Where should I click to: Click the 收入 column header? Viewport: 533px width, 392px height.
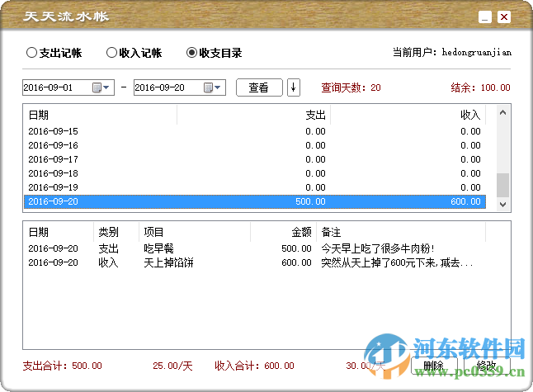pos(408,115)
